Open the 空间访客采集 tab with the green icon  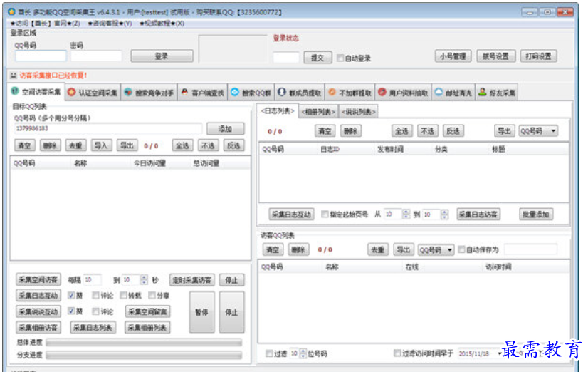[x=36, y=92]
